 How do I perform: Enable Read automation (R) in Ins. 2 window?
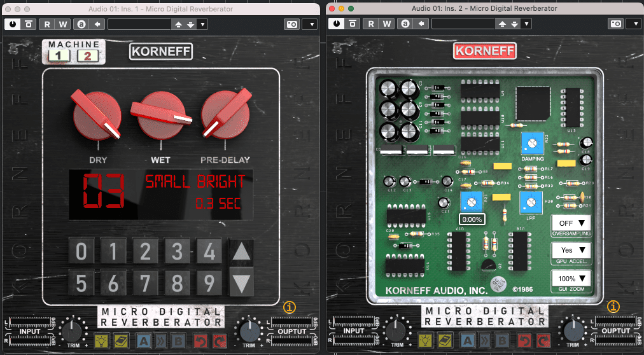[371, 24]
